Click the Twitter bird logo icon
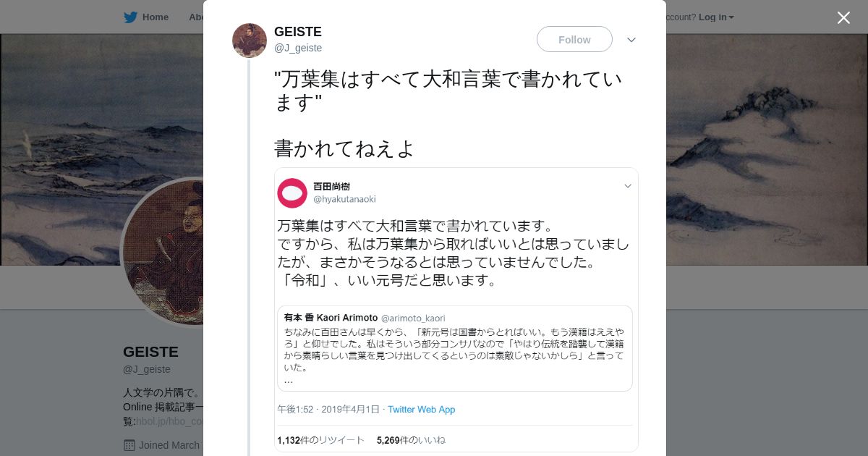The height and width of the screenshot is (456, 868). tap(130, 17)
